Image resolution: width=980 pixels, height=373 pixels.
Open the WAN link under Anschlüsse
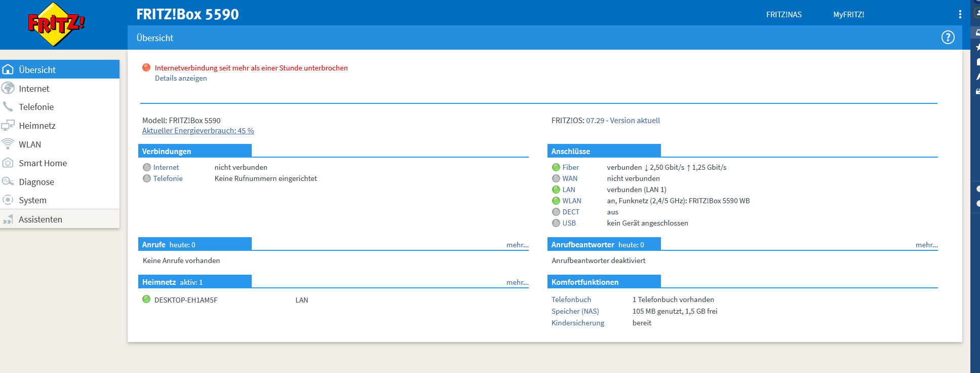pyautogui.click(x=570, y=178)
